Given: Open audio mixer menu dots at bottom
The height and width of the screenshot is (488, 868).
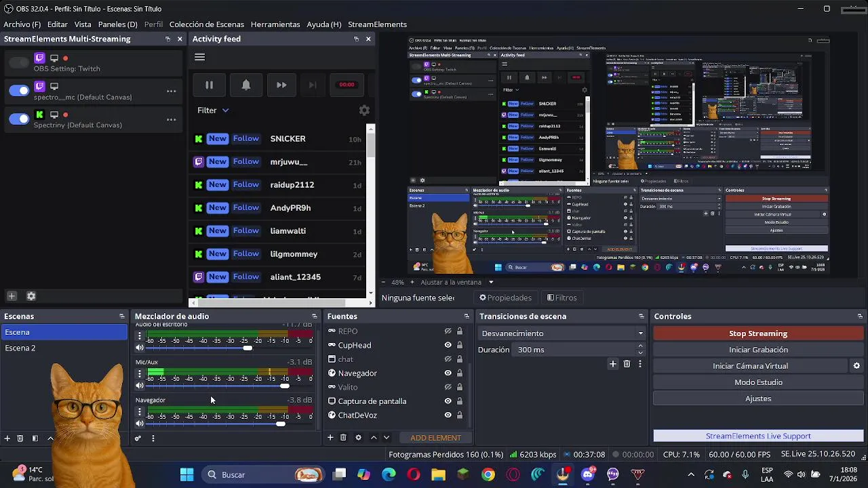Looking at the screenshot, I should tap(153, 439).
